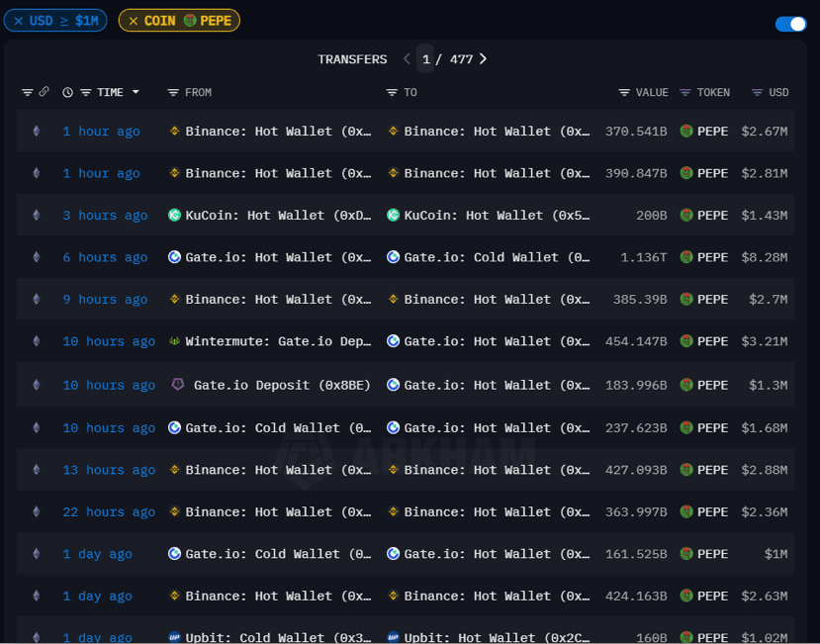Sort transfers by TIME column
The height and width of the screenshot is (644, 820).
pos(110,93)
